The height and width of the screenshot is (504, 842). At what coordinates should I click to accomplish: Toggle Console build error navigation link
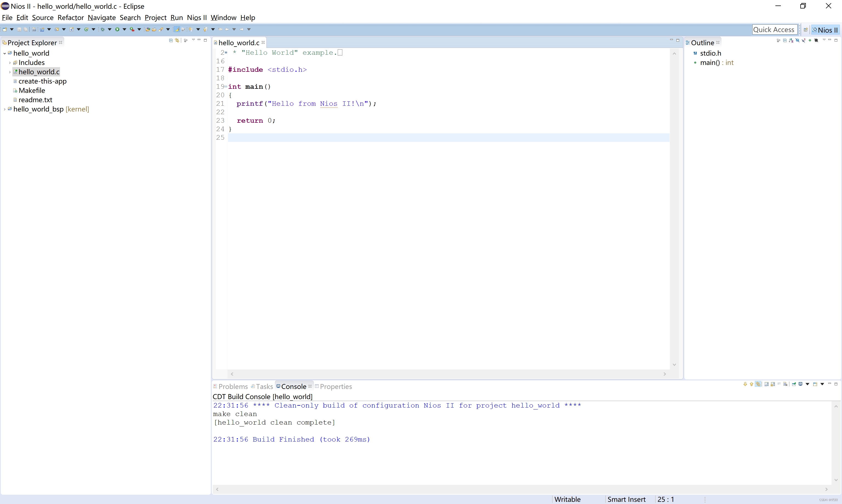(x=758, y=384)
